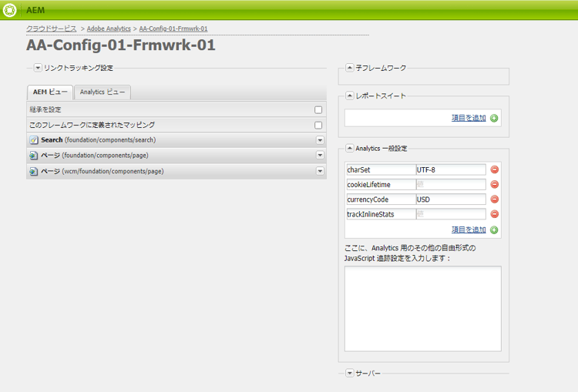Viewport: 578px width, 392px height.
Task: Toggle the リンクトラッキング設定 section expander
Action: coord(38,68)
